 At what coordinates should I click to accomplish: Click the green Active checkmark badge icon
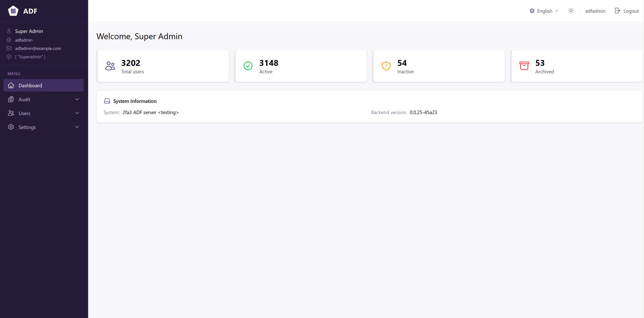pos(248,66)
